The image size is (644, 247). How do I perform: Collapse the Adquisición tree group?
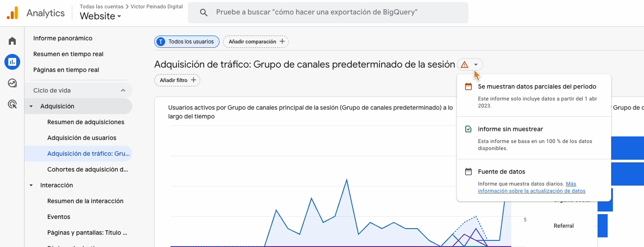pos(31,106)
